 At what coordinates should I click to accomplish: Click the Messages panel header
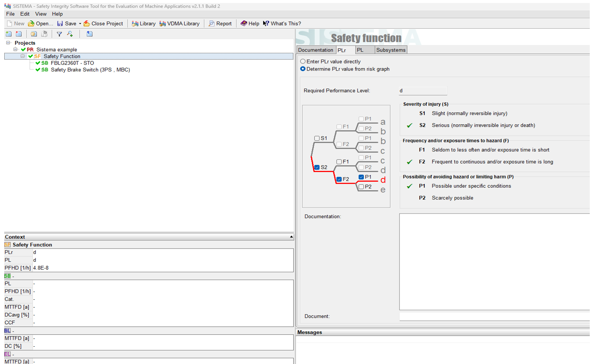[x=443, y=332]
